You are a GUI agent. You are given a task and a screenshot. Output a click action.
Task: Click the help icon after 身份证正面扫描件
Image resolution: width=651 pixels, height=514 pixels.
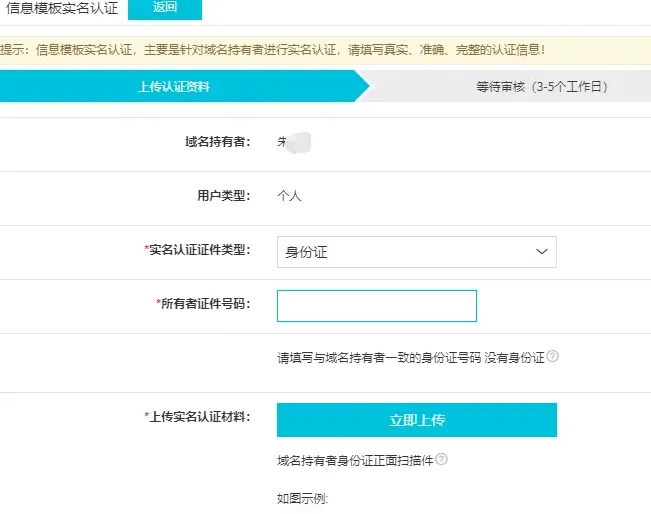[441, 460]
